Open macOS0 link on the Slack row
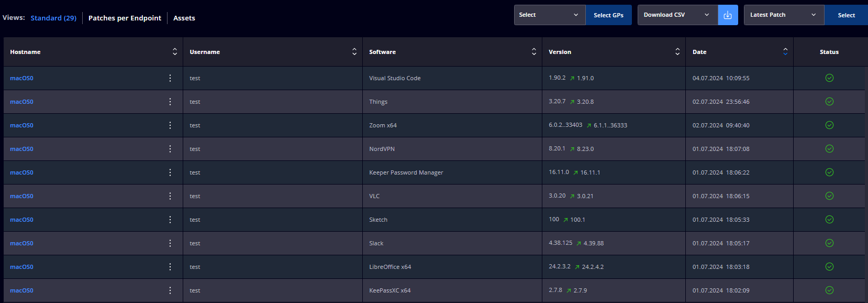 [x=21, y=243]
